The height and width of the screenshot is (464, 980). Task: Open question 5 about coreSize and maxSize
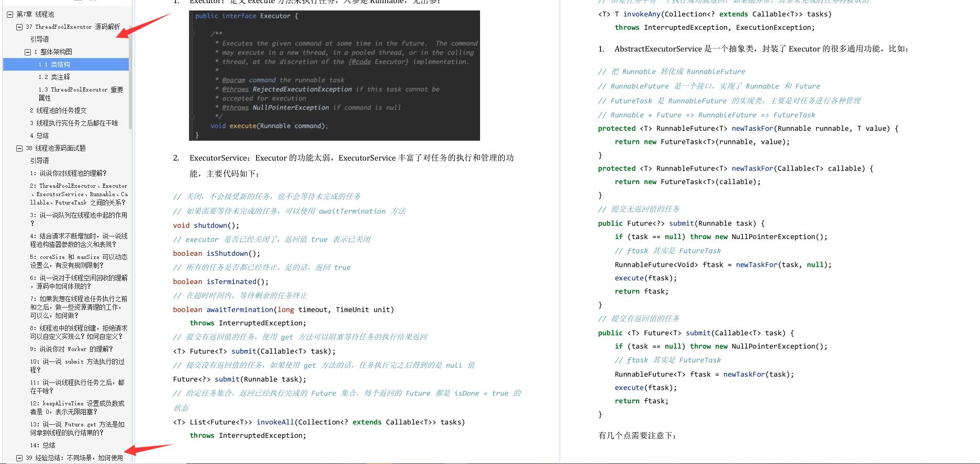pos(79,261)
